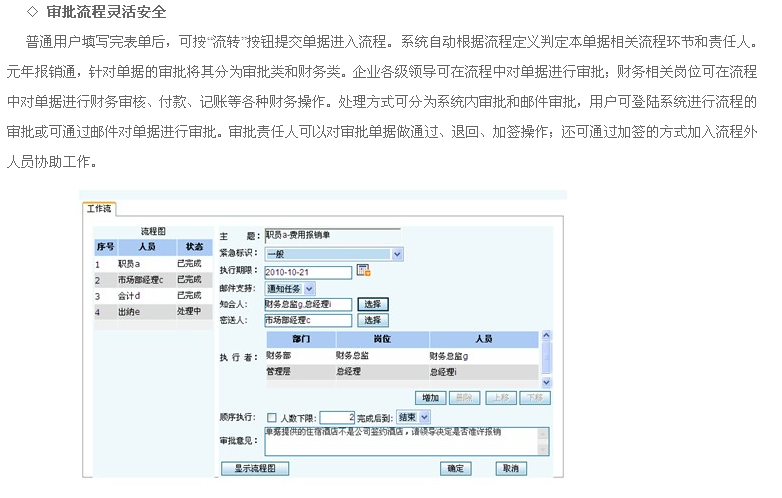This screenshot has height=498, width=782.
Task: Open the 完成后到 结束 dropdown
Action: tap(425, 416)
